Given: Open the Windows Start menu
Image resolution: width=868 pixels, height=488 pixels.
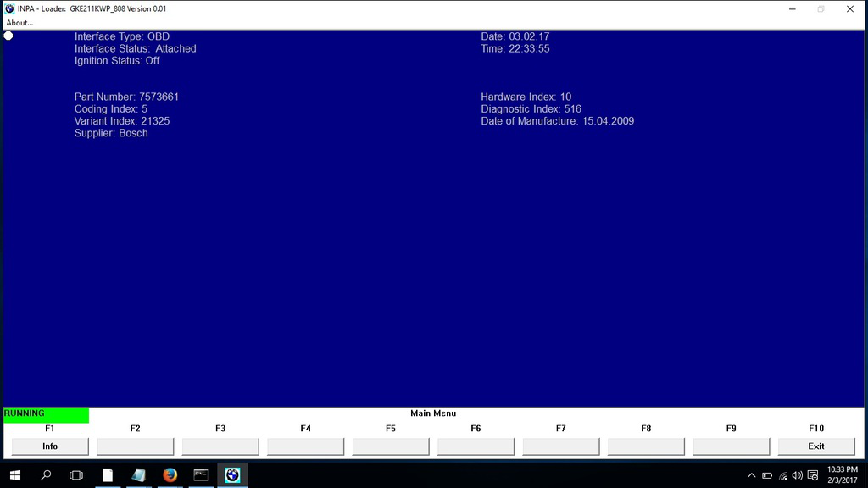Looking at the screenshot, I should (x=15, y=475).
